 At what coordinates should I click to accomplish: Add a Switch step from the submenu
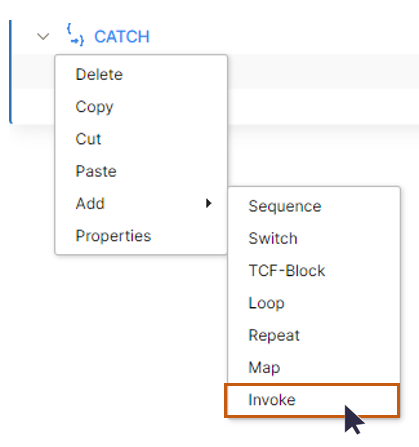click(314, 239)
